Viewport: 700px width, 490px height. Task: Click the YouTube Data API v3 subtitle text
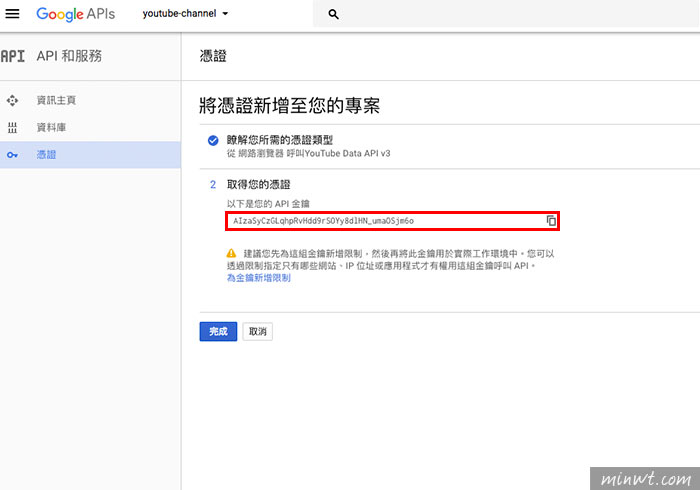tap(308, 154)
